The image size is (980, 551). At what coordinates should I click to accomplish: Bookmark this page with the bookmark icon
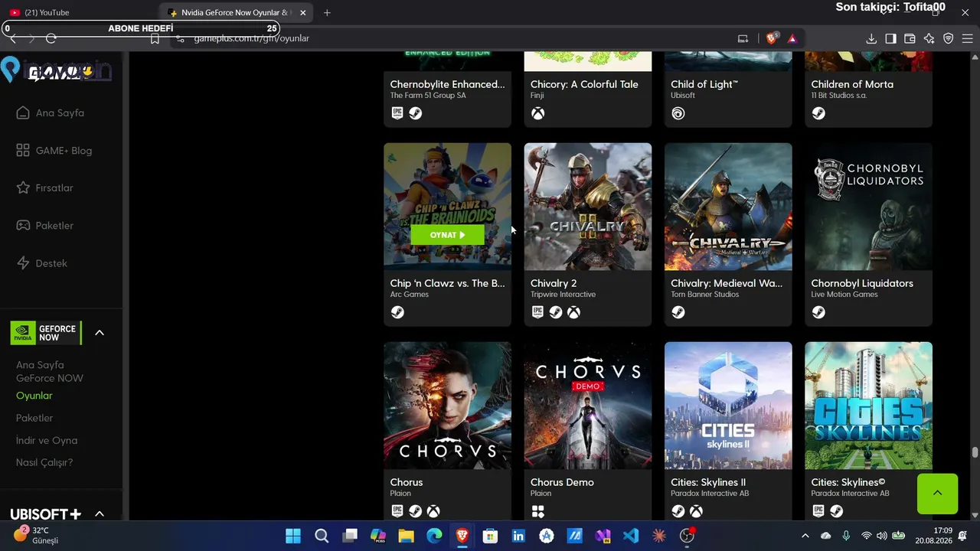[155, 38]
